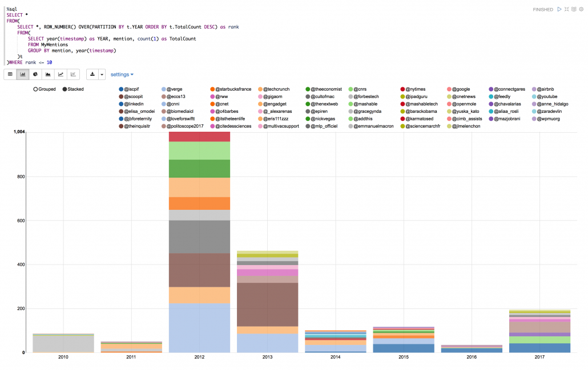
Task: Open paragraph settings gear icon
Action: 581,10
